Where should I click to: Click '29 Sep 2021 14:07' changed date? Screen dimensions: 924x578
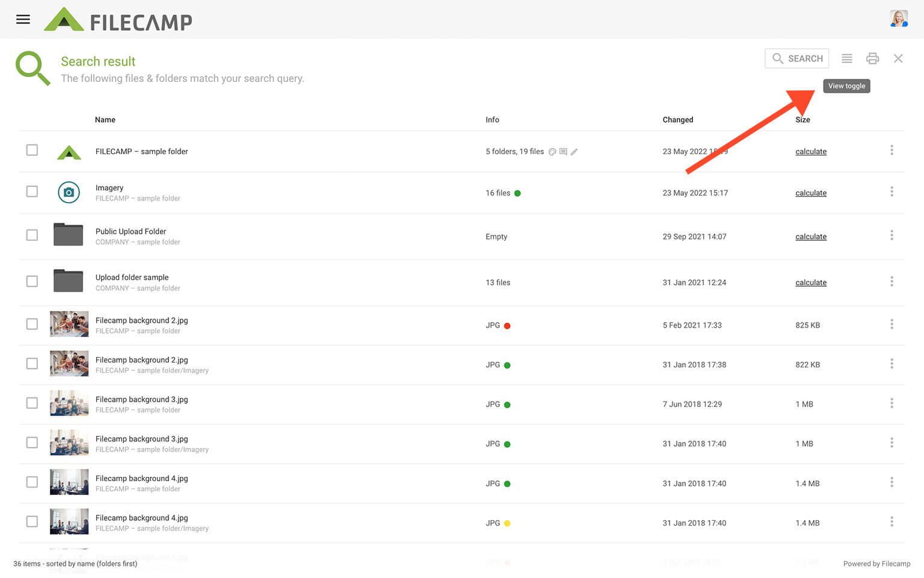[x=694, y=237]
